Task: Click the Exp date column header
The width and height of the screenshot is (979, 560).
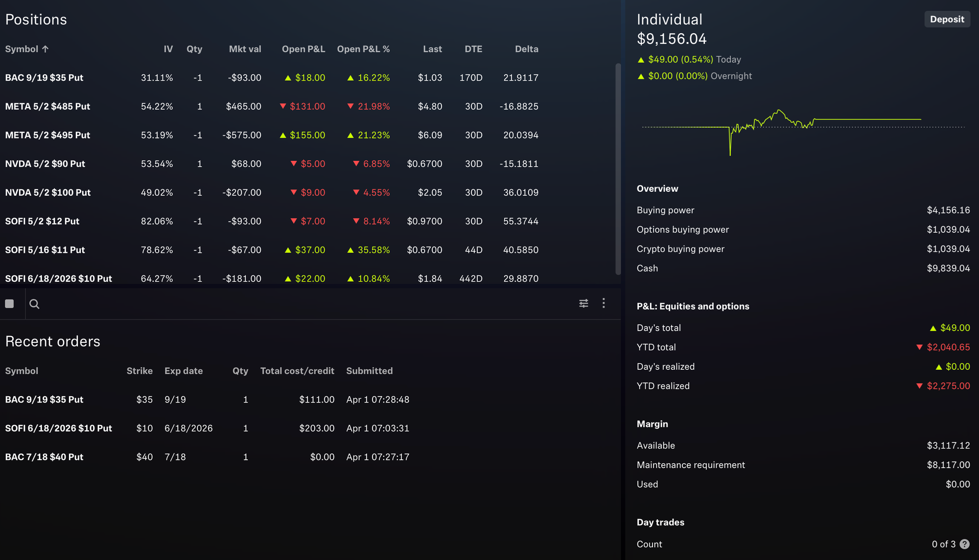Action: pyautogui.click(x=184, y=371)
